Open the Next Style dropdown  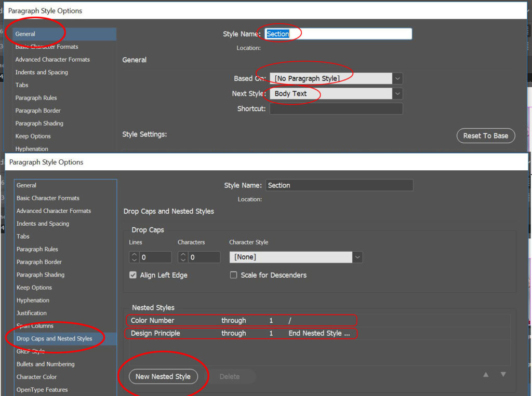[x=397, y=94]
